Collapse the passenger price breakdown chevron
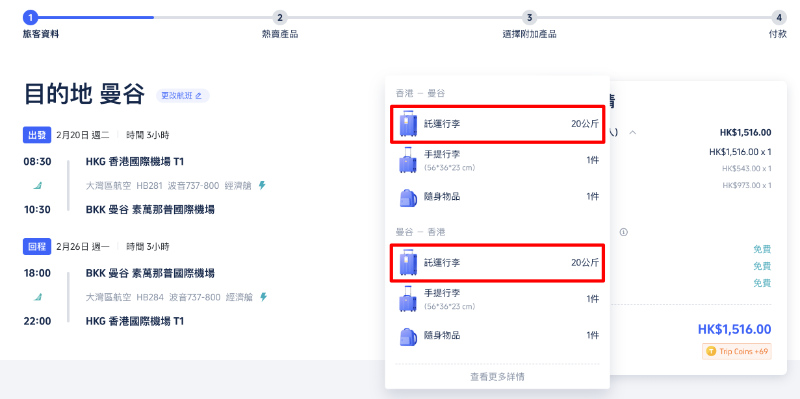Image resolution: width=800 pixels, height=399 pixels. 633,133
